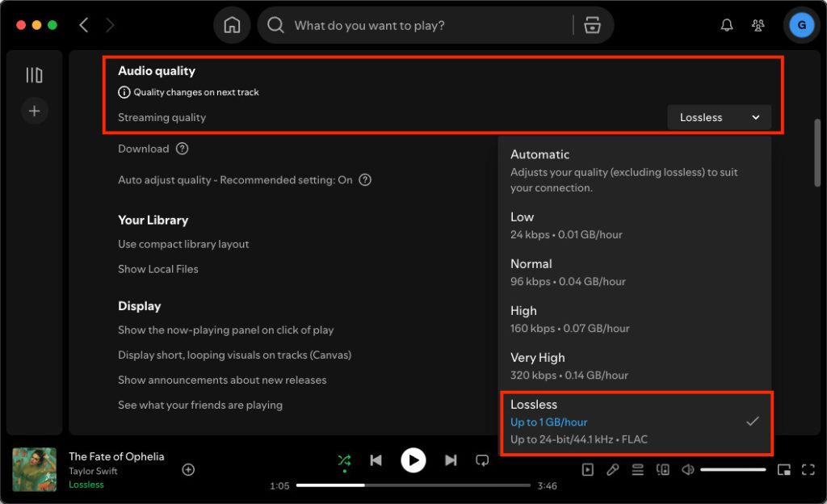Open Friend Activity icon

click(x=758, y=26)
